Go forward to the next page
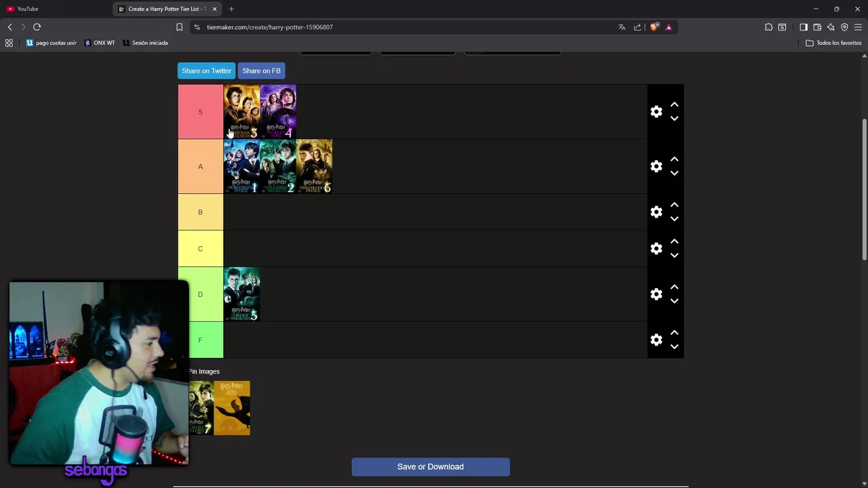 (23, 27)
